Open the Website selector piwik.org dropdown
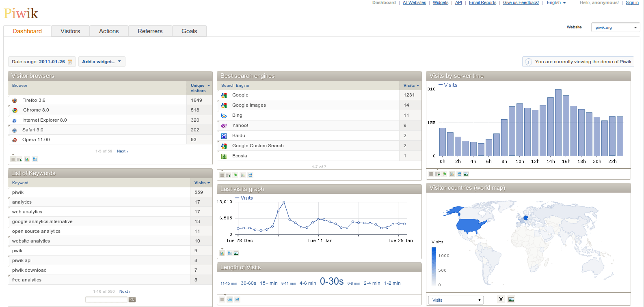 point(616,28)
